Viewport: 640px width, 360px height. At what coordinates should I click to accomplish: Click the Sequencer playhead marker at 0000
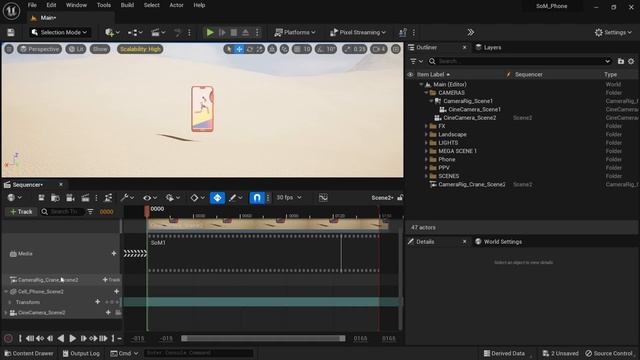147,211
